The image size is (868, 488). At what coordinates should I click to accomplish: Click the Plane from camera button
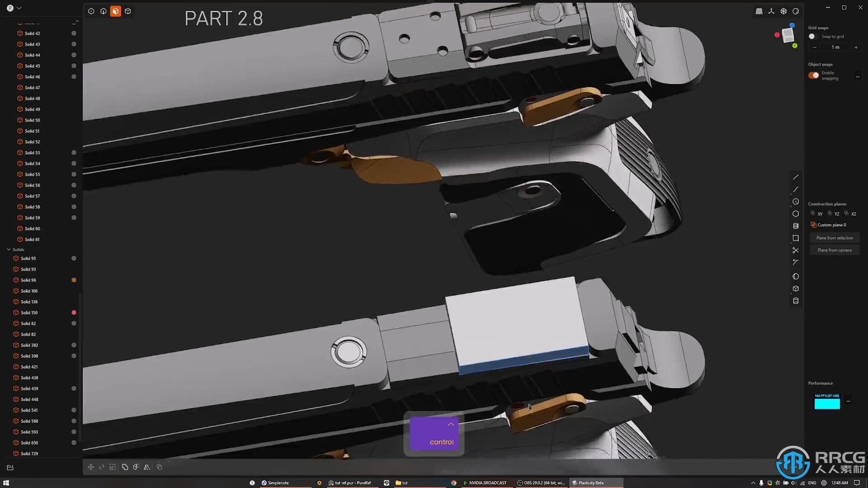pyautogui.click(x=834, y=250)
